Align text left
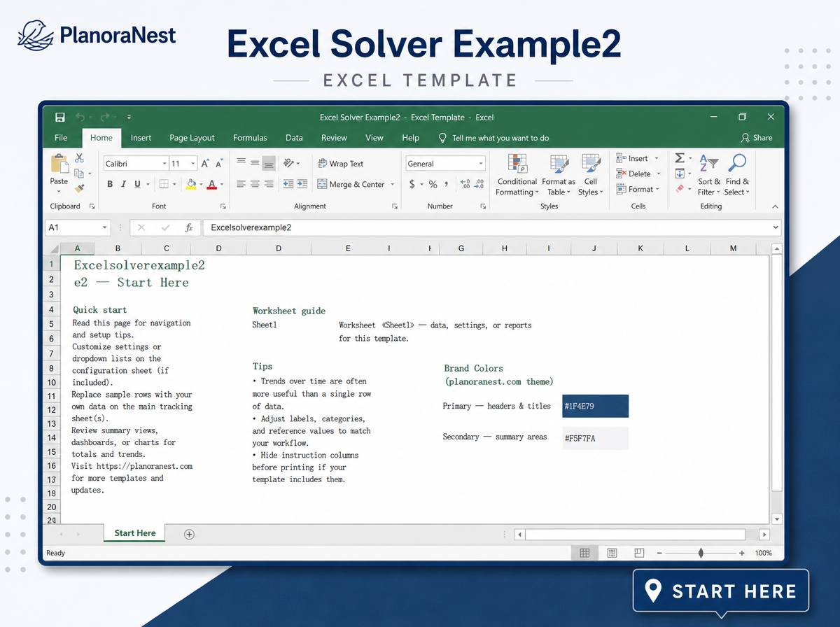The height and width of the screenshot is (627, 840). [x=241, y=184]
